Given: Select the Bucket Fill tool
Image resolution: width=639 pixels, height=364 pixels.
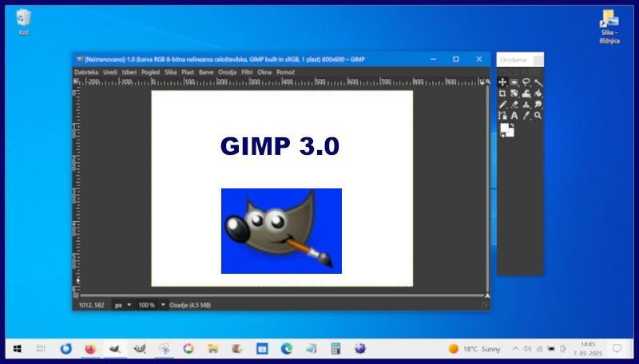Looking at the screenshot, I should point(538,93).
